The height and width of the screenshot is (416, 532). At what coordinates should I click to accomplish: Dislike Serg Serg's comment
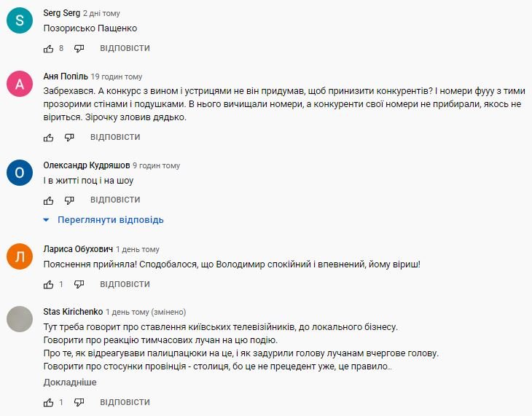[79, 48]
